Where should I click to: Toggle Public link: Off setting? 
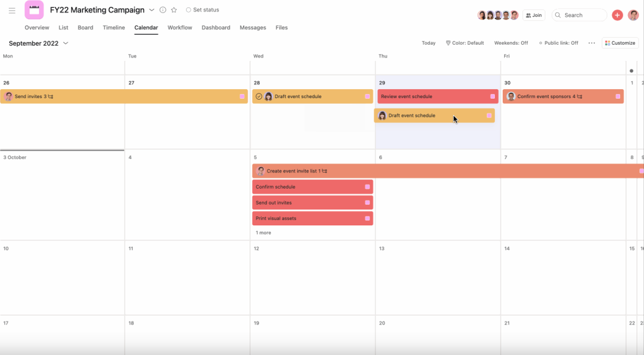[559, 43]
